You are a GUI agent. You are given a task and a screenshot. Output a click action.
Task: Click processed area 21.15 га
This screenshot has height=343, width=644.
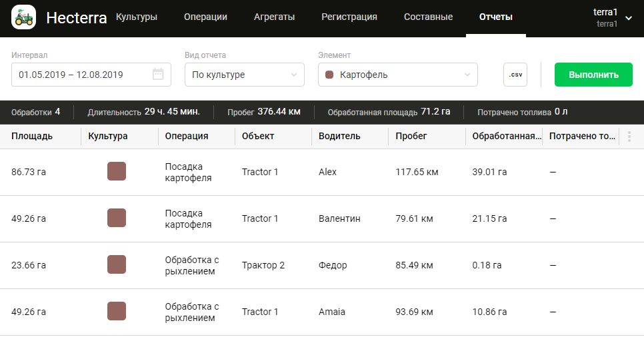[489, 218]
